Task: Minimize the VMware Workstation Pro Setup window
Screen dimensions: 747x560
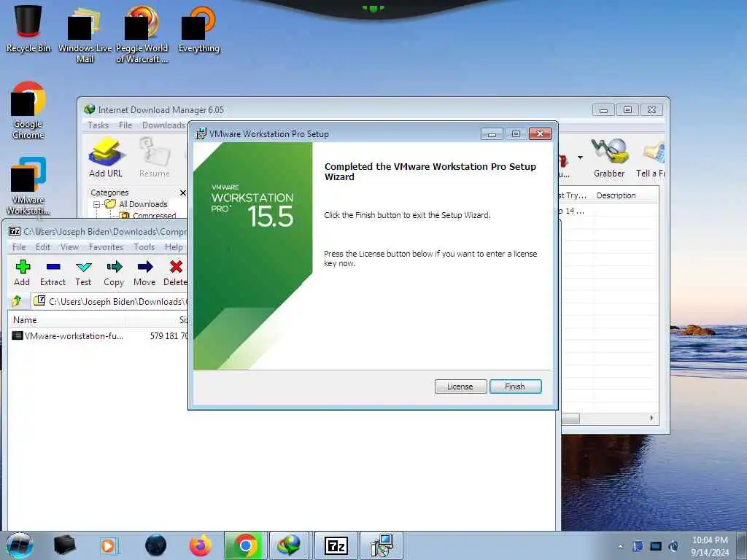Action: 492,134
